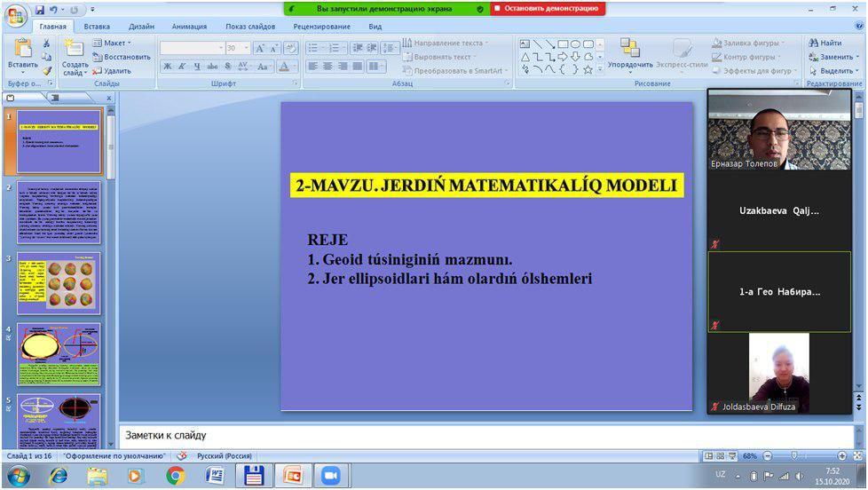The height and width of the screenshot is (490, 868).
Task: Toggle underline formatting (Ч)
Action: (196, 67)
